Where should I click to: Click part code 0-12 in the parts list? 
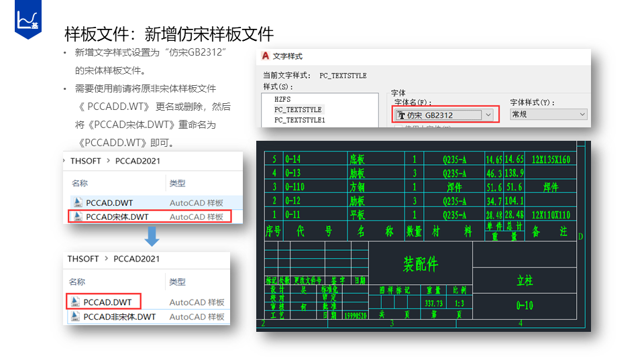tap(293, 200)
